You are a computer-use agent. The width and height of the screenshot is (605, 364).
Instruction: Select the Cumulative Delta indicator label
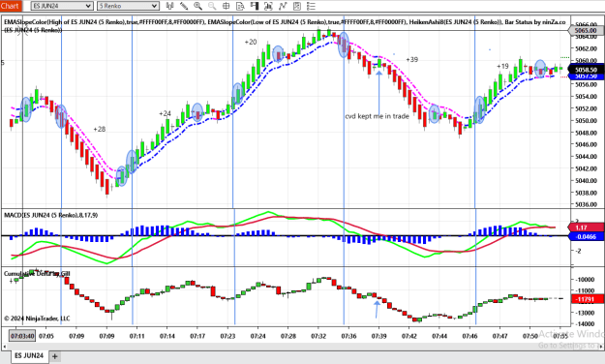[37, 273]
